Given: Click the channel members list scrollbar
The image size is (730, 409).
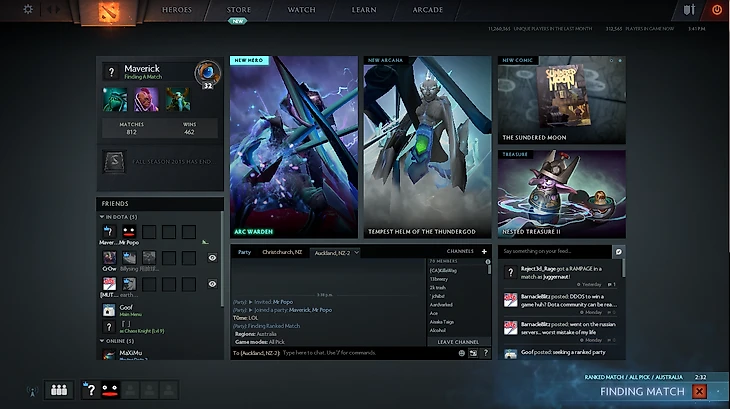Looking at the screenshot, I should (489, 270).
